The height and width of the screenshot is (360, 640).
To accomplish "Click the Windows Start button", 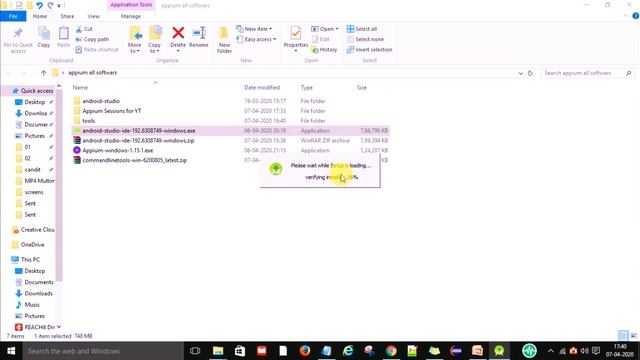I will (x=11, y=351).
